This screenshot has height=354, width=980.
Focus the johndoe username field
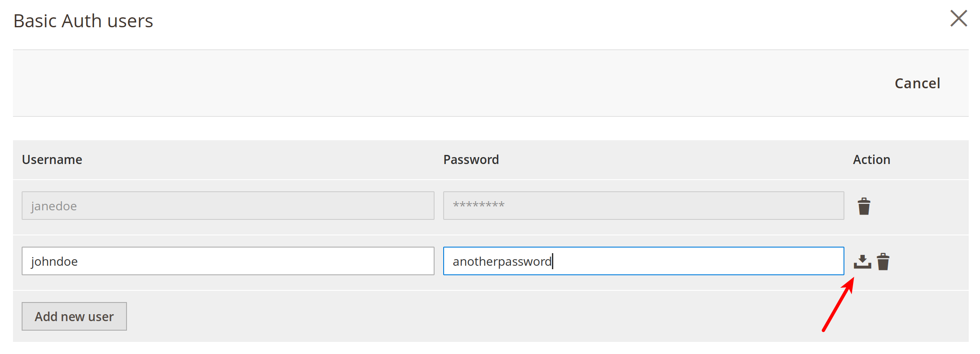228,261
